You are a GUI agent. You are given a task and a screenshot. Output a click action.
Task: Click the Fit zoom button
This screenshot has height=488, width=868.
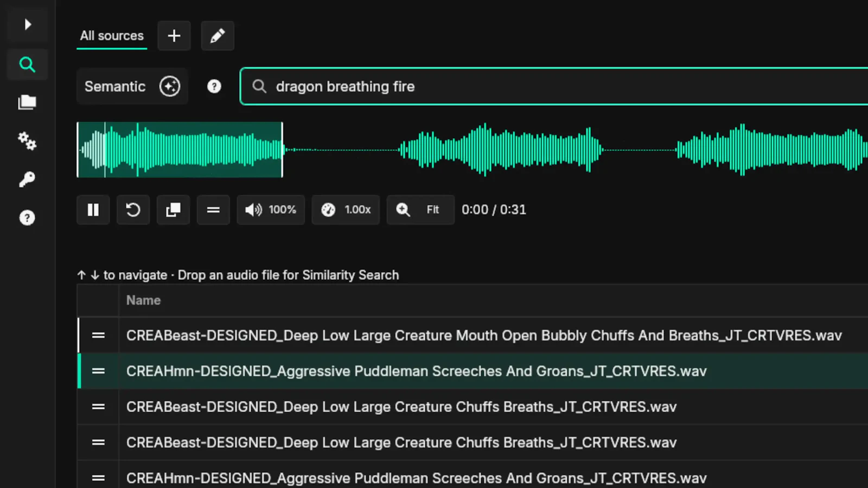pyautogui.click(x=420, y=210)
